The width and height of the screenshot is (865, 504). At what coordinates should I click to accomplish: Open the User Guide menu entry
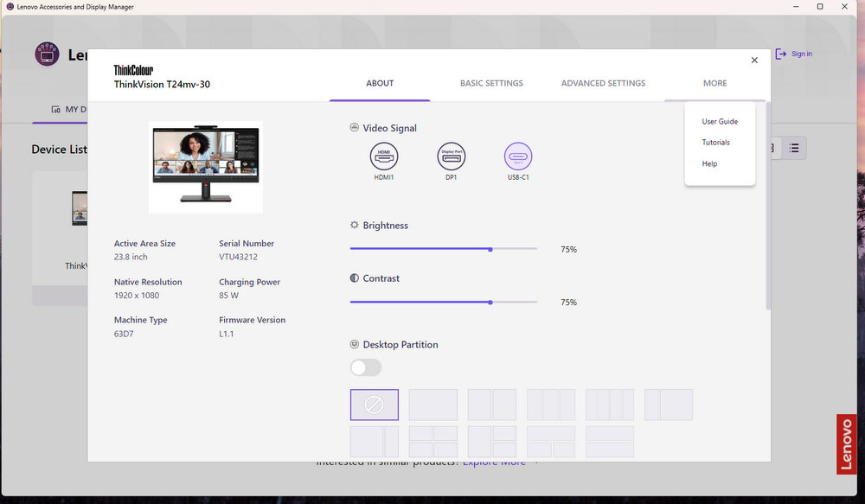[x=720, y=122]
